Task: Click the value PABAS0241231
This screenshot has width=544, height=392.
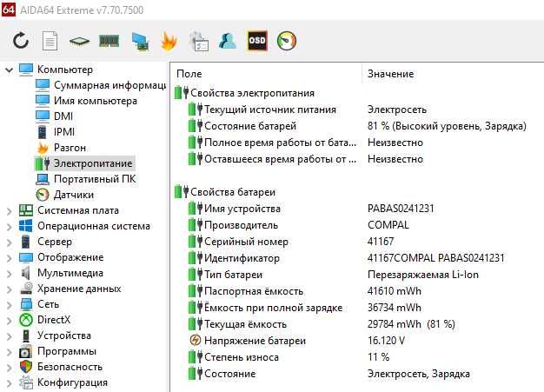Action: [x=401, y=209]
